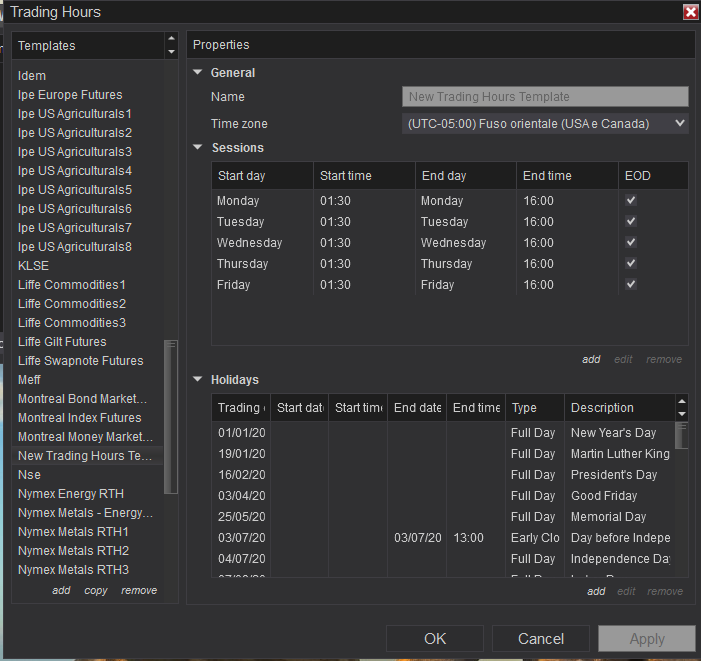Collapse the Sessions section
Screen dimensions: 701x661
[x=198, y=148]
